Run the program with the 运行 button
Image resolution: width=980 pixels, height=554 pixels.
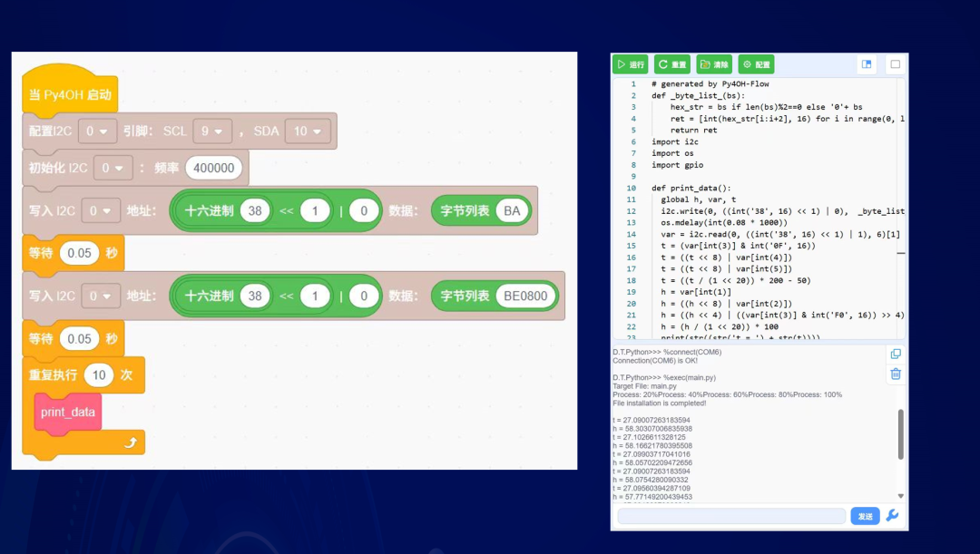click(631, 64)
